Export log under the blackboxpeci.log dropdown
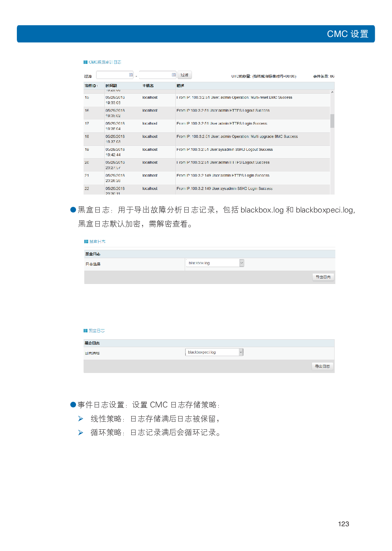This screenshot has height=551, width=392. pyautogui.click(x=322, y=366)
